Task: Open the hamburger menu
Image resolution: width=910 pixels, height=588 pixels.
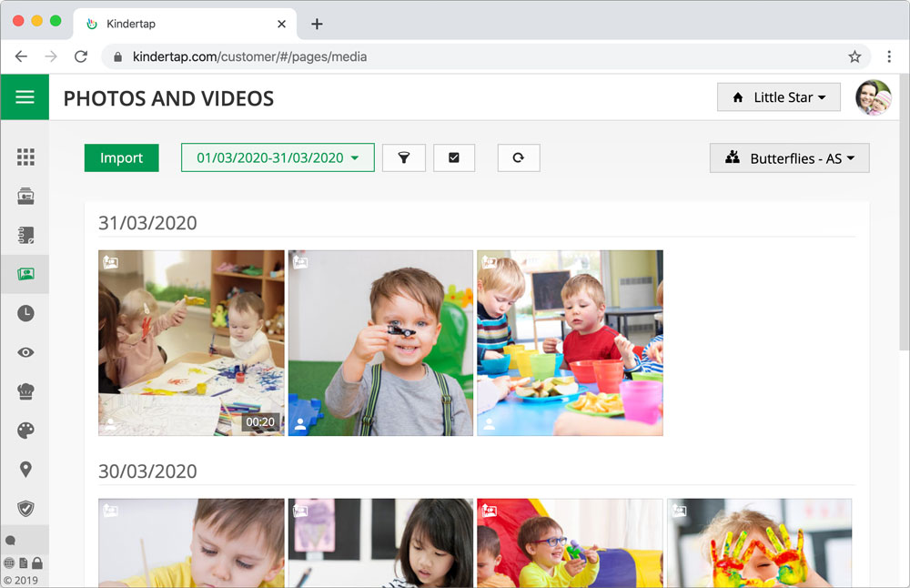Action: (x=25, y=97)
